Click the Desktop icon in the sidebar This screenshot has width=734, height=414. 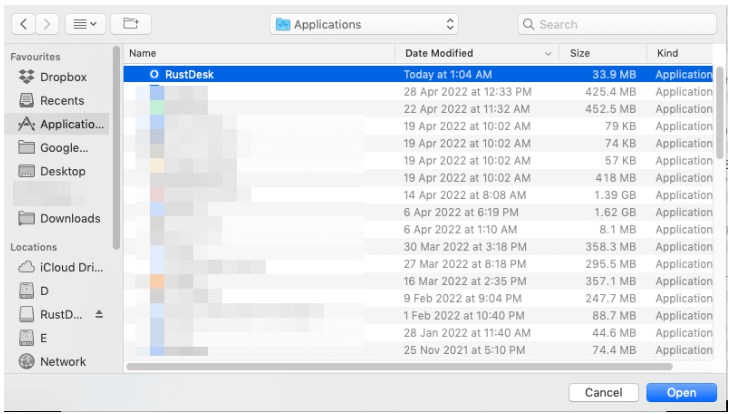pos(26,171)
